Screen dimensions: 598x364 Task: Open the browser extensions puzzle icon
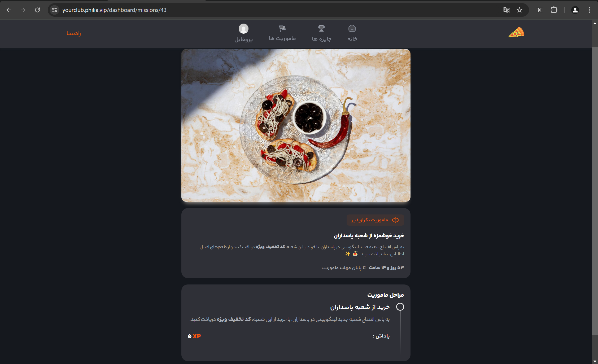coord(554,10)
